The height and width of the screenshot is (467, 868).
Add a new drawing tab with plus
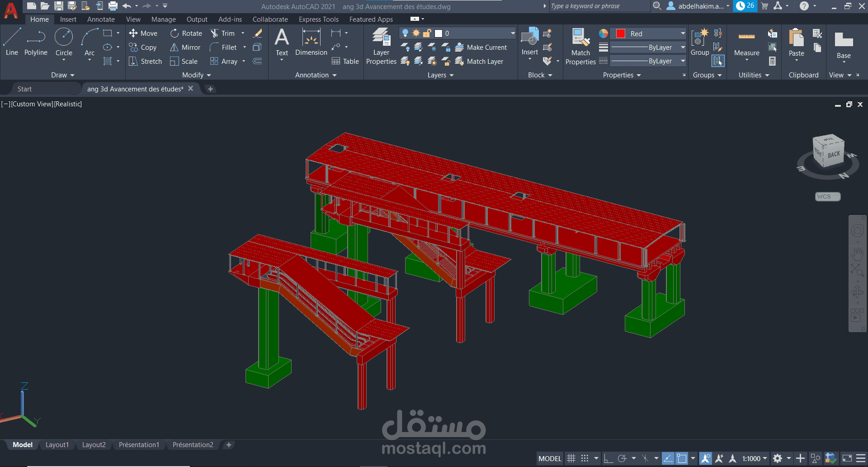(x=210, y=89)
